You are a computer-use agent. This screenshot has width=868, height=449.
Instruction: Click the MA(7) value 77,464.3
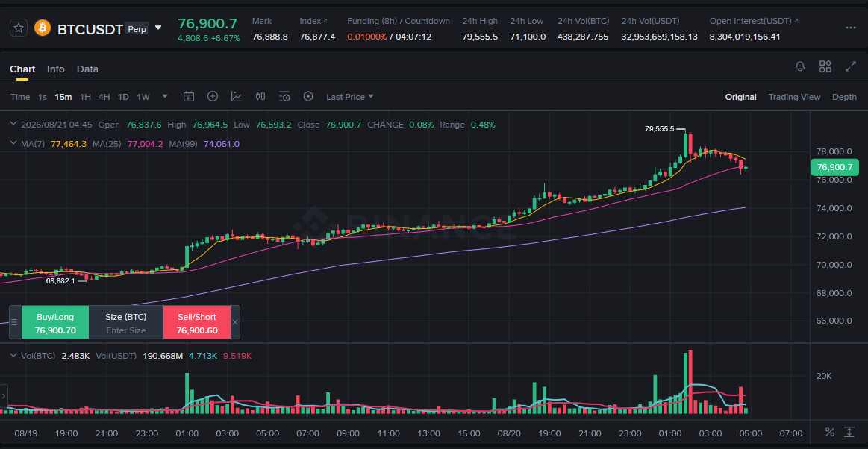(69, 144)
